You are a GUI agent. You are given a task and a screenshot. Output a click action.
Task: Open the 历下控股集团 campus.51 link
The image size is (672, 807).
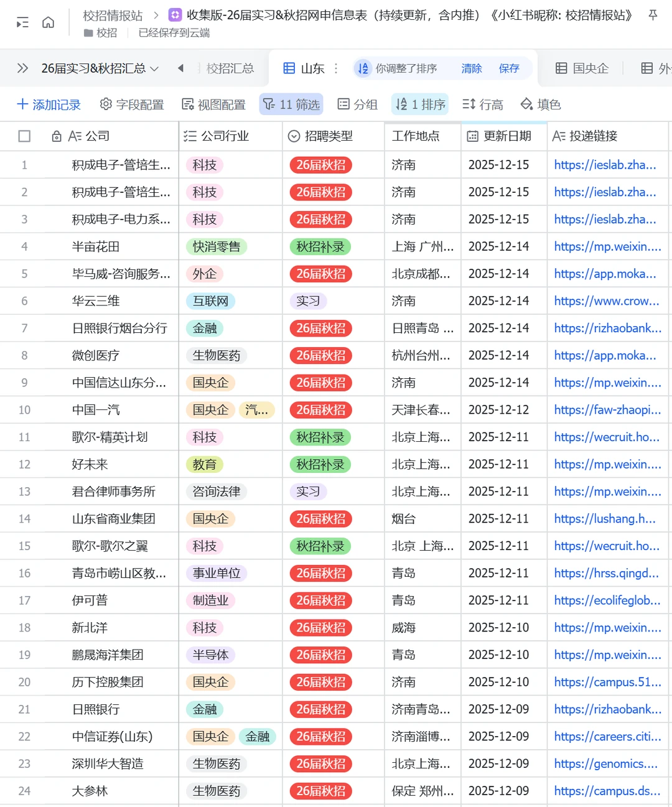pyautogui.click(x=608, y=683)
